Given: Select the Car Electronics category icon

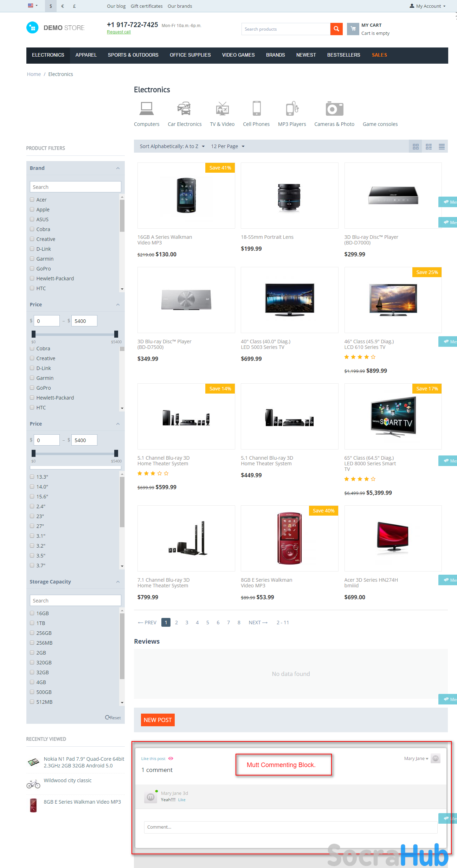Looking at the screenshot, I should coord(184,109).
